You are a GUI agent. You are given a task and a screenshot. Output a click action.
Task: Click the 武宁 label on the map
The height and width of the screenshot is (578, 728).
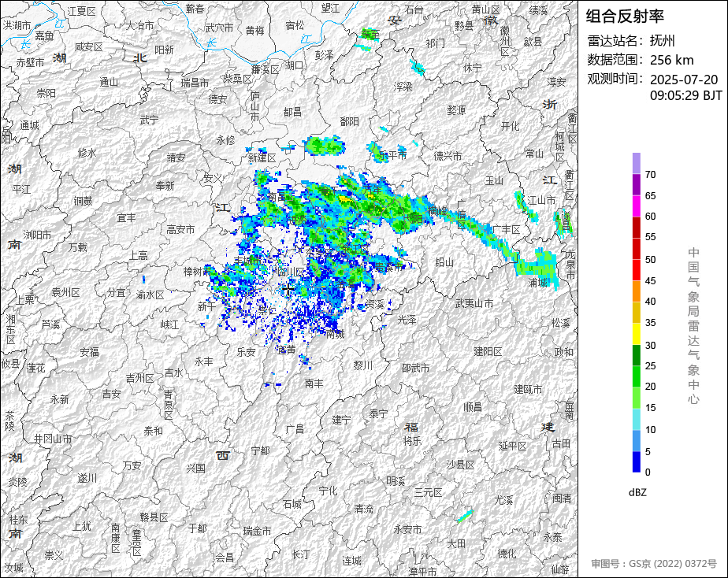[149, 120]
